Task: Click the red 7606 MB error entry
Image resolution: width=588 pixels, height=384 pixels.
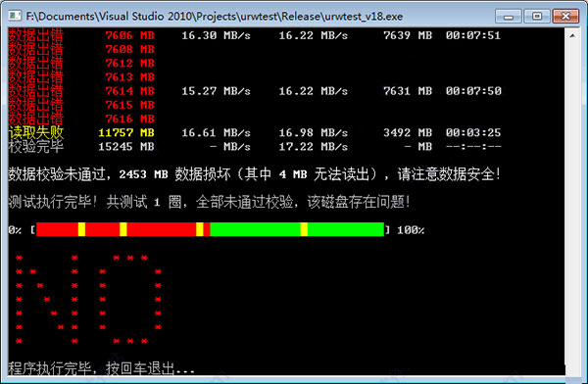Action: pyautogui.click(x=129, y=35)
